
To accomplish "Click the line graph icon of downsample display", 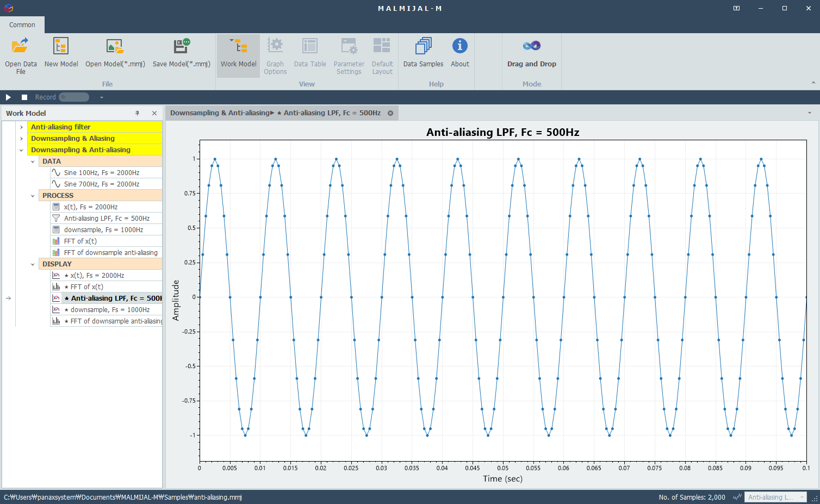I will (56, 310).
